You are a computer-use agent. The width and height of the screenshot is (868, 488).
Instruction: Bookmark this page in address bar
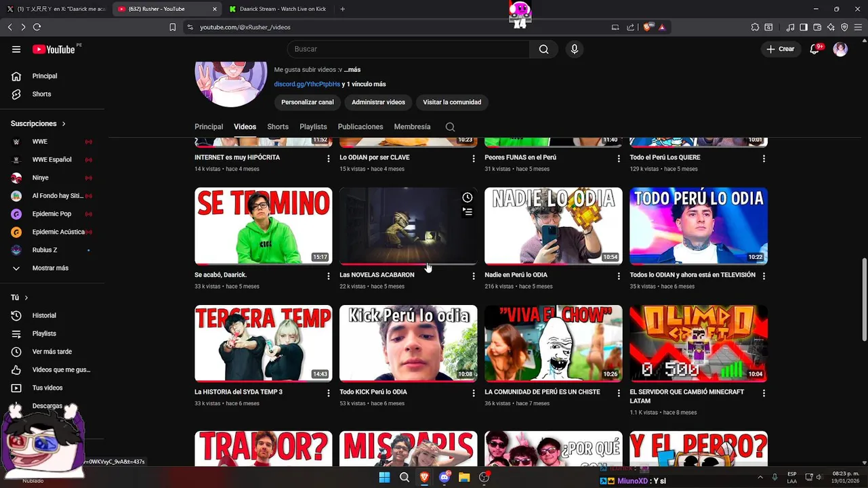(x=173, y=27)
